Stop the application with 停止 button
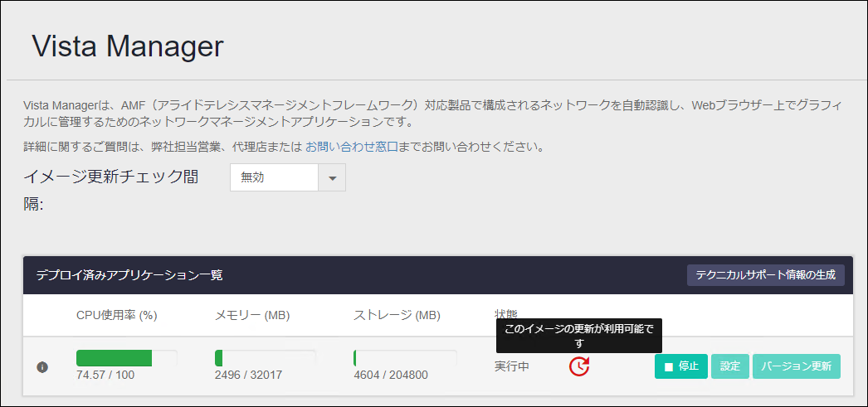 [x=681, y=366]
